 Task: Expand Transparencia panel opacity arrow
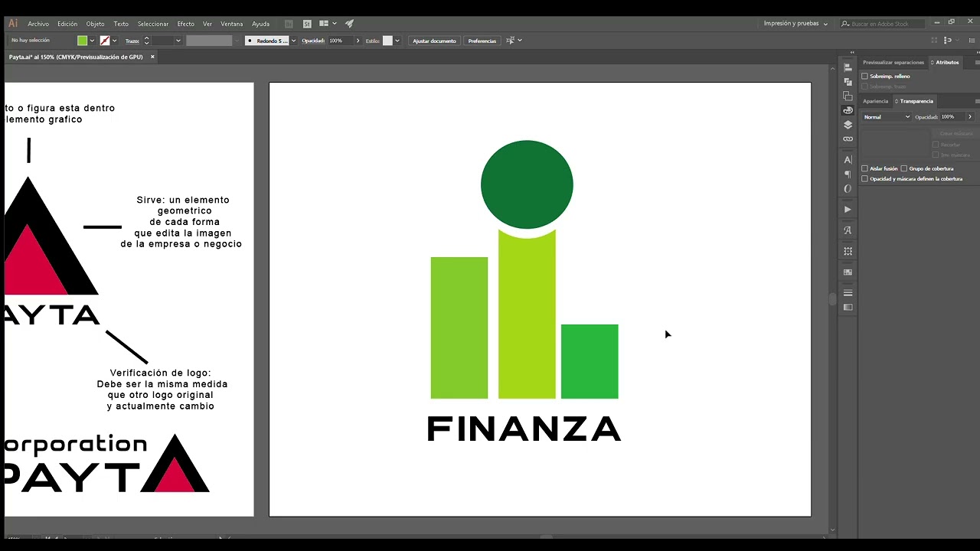(x=970, y=117)
